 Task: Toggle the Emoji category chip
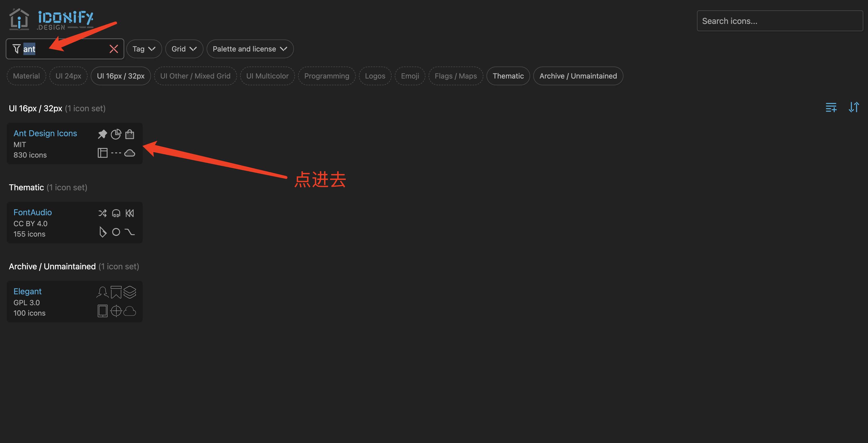point(410,76)
